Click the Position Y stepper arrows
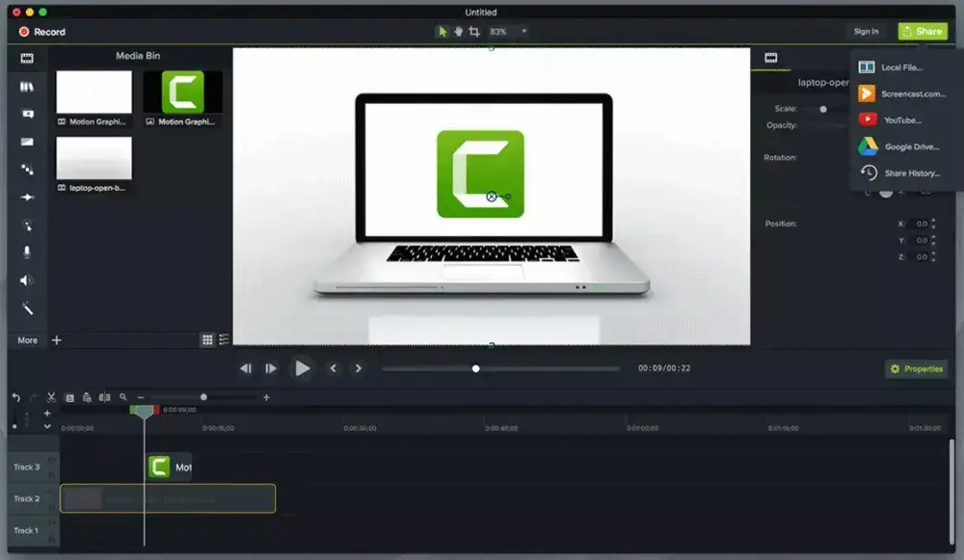964x560 pixels. (x=933, y=240)
